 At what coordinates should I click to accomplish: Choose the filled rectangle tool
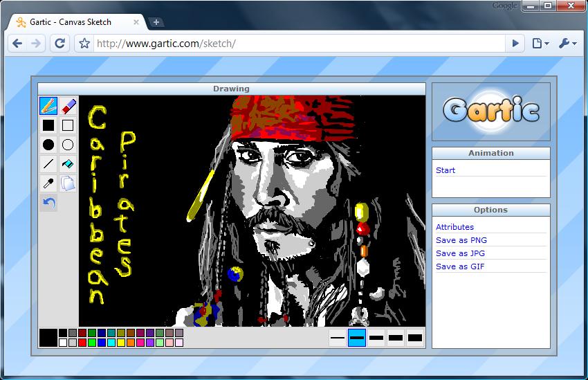coord(48,125)
